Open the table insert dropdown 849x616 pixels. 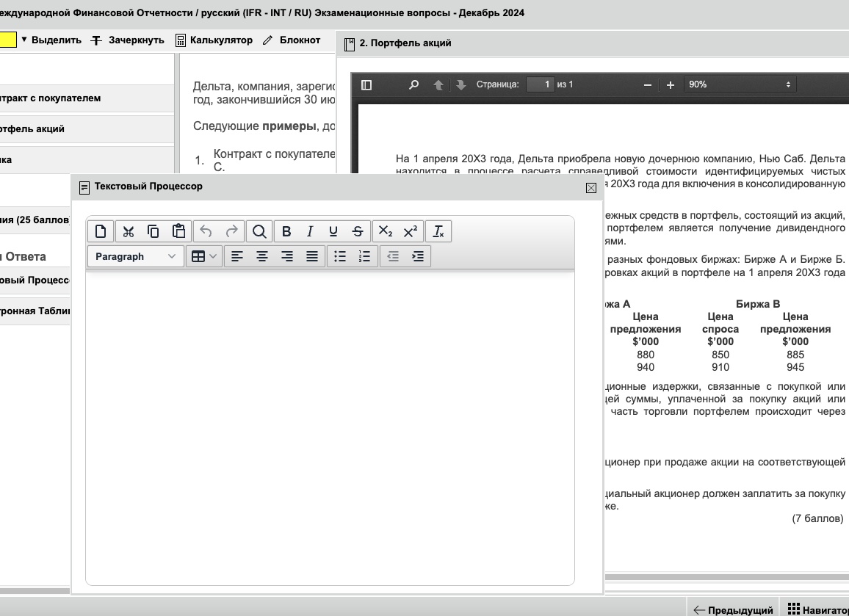click(x=203, y=256)
